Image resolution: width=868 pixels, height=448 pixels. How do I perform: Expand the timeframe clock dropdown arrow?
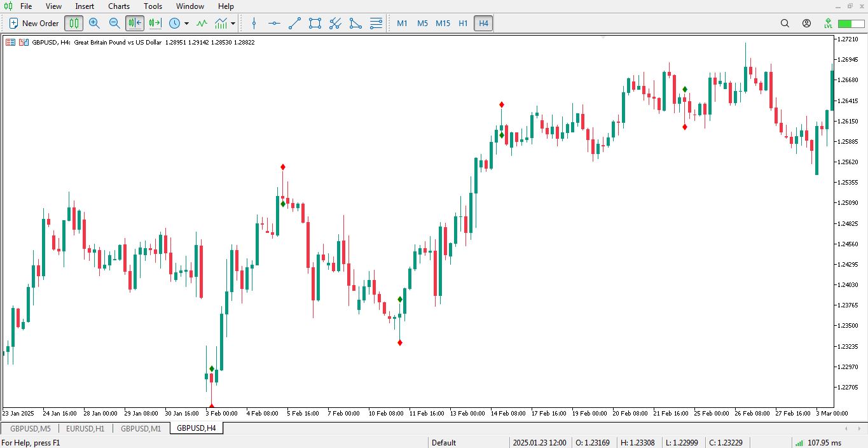(186, 24)
